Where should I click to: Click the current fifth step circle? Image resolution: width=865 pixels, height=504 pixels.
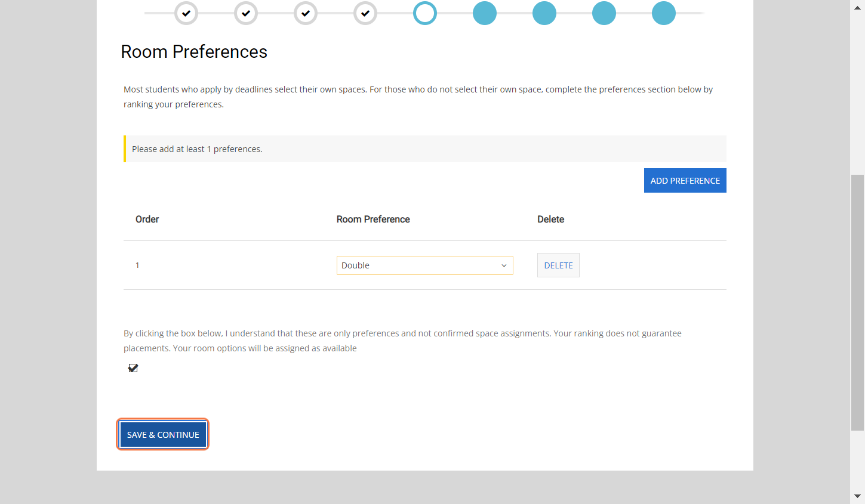click(x=425, y=13)
